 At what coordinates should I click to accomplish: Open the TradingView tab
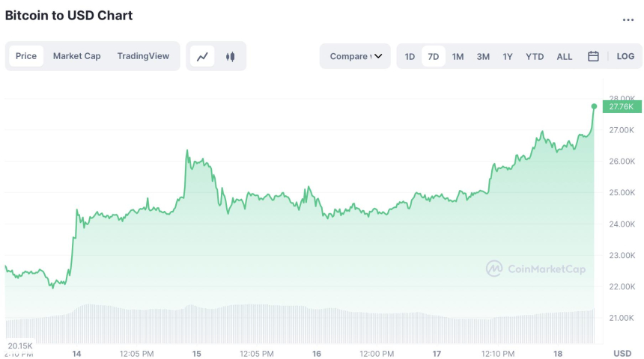tap(143, 56)
